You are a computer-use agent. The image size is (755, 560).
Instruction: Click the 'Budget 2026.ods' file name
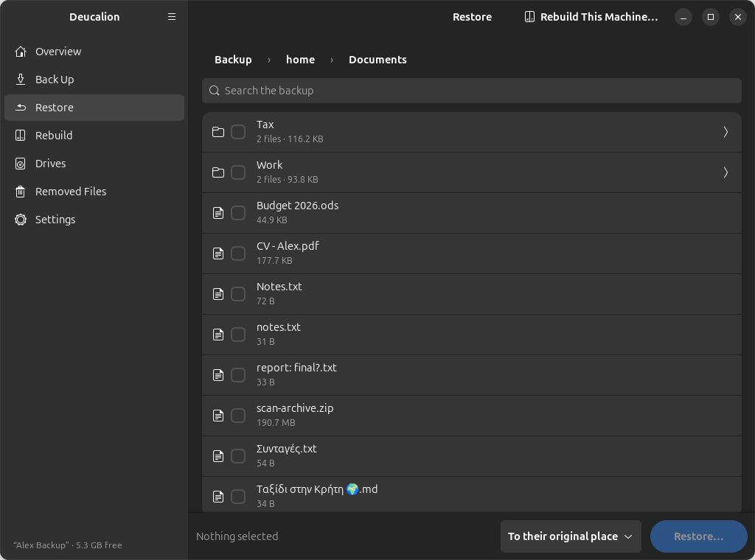point(298,206)
